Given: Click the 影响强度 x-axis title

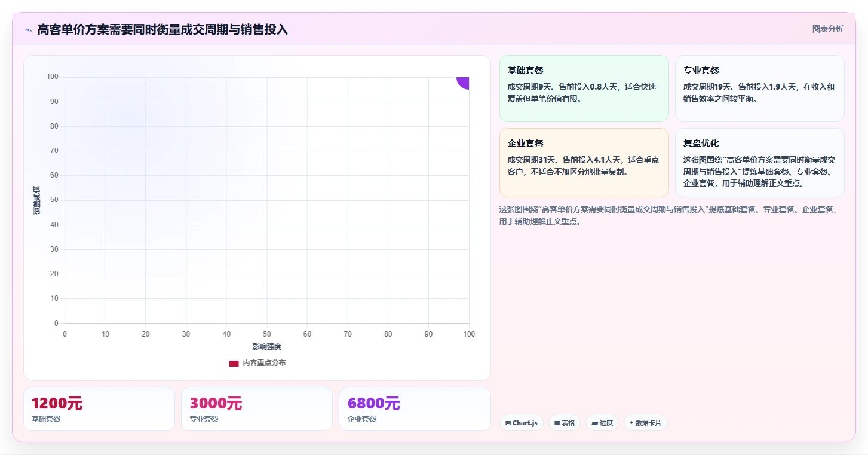Looking at the screenshot, I should 266,347.
